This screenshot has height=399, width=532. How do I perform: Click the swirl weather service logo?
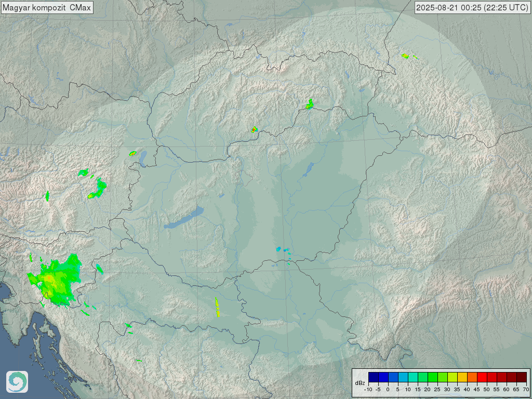[x=17, y=382]
